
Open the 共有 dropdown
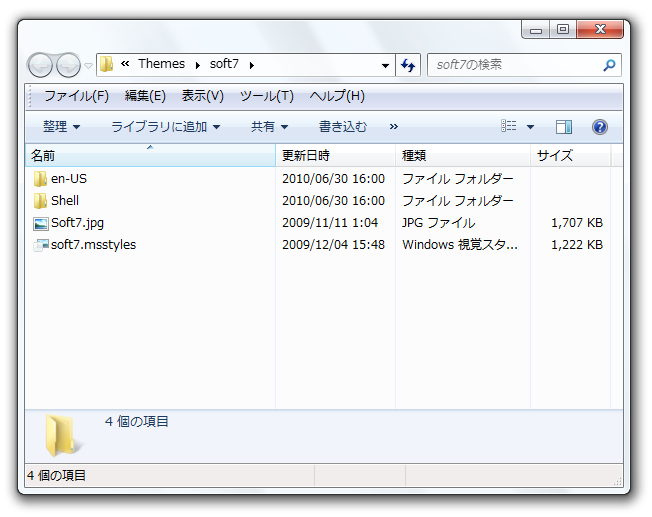click(x=269, y=126)
